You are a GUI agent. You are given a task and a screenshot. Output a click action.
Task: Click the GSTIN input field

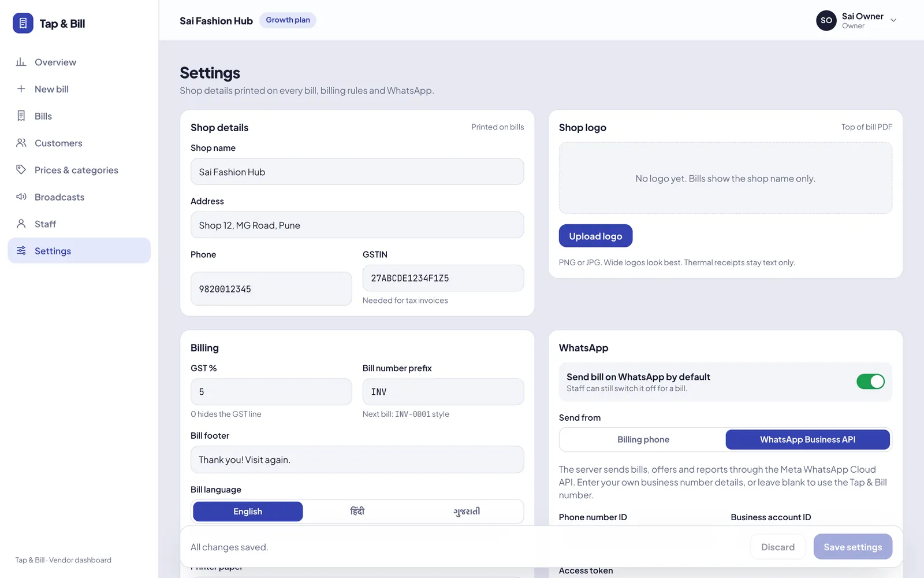click(444, 278)
